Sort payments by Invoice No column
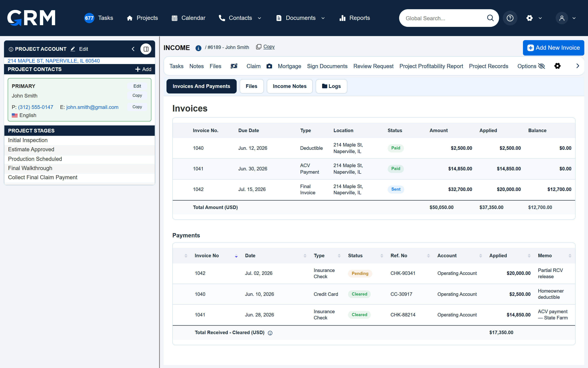The image size is (588, 368). (x=236, y=256)
